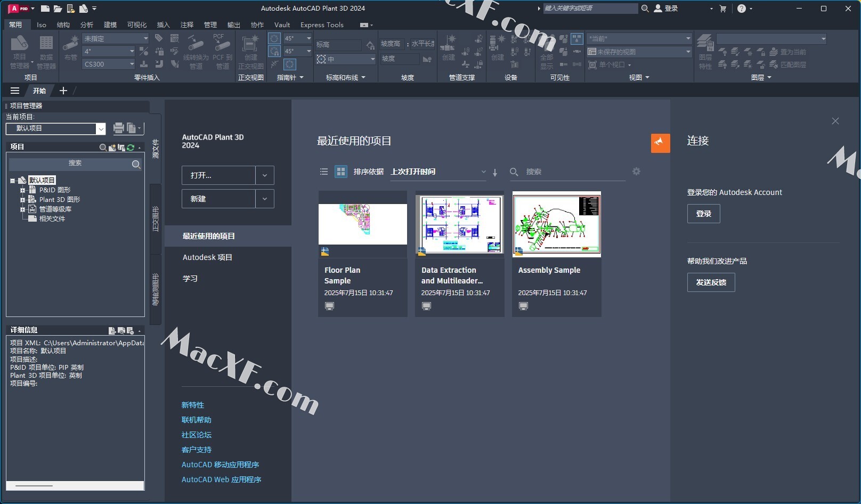861x504 pixels.
Task: Click the Create Ortho View (创建正交视图) tool
Action: pyautogui.click(x=250, y=52)
